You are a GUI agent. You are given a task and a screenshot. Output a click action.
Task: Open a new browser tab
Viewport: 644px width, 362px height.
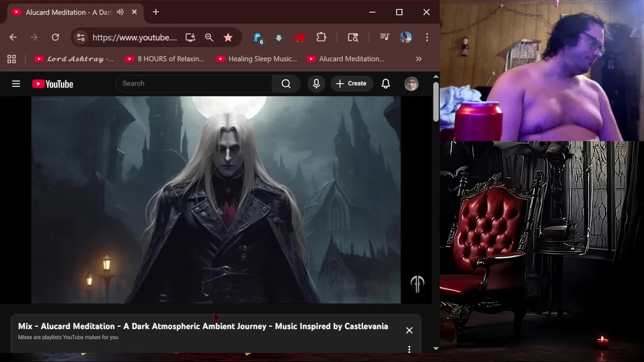coord(155,12)
